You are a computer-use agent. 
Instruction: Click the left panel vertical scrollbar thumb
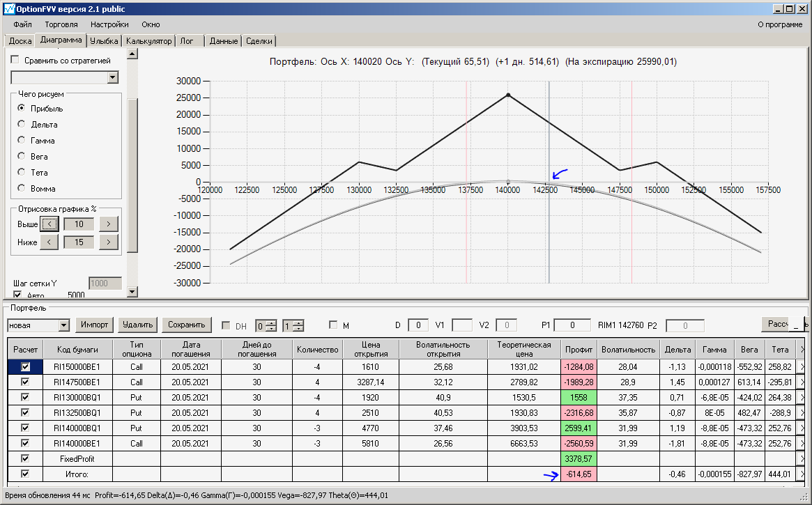coord(132,175)
